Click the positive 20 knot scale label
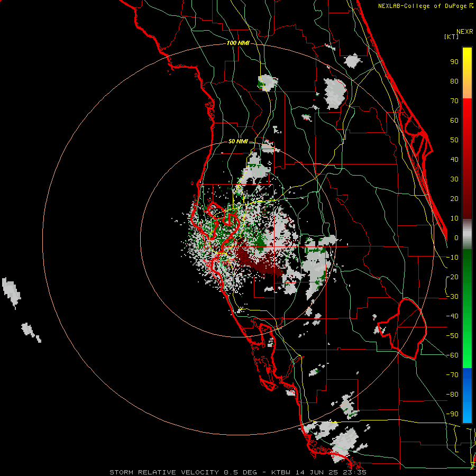The image size is (476, 476). pos(454,198)
